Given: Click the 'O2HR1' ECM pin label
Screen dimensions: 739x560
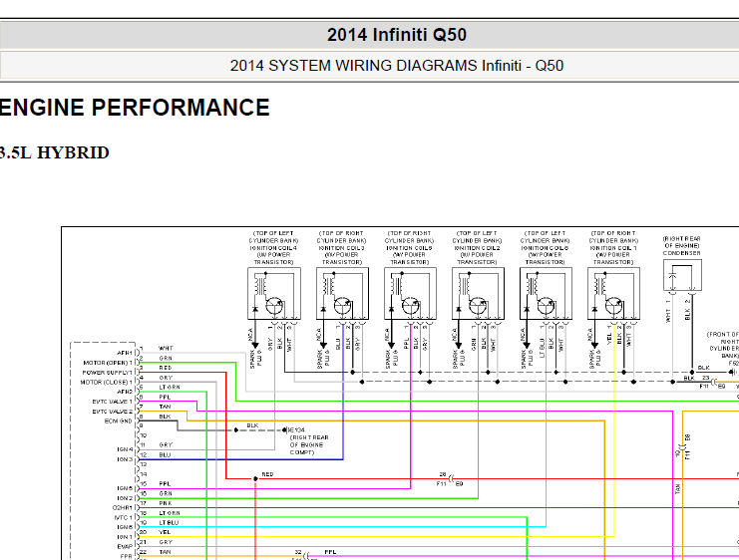Looking at the screenshot, I should pyautogui.click(x=123, y=508).
